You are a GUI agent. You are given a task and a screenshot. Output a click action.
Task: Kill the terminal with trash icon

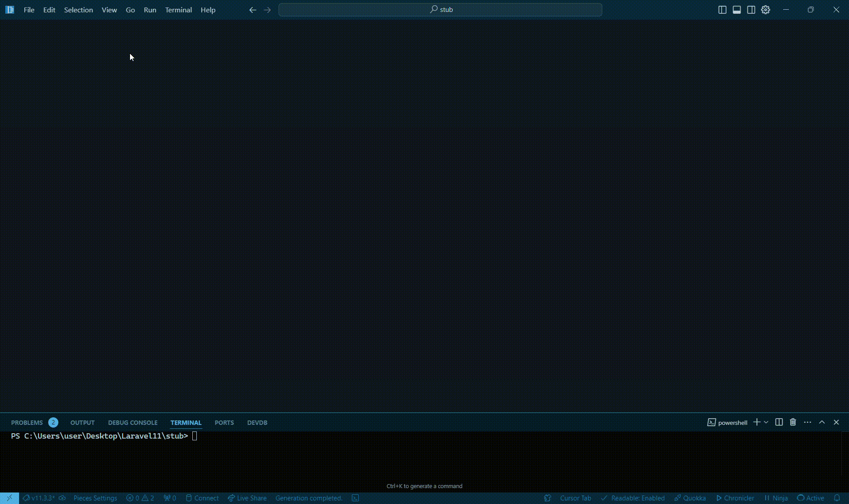[x=793, y=422]
